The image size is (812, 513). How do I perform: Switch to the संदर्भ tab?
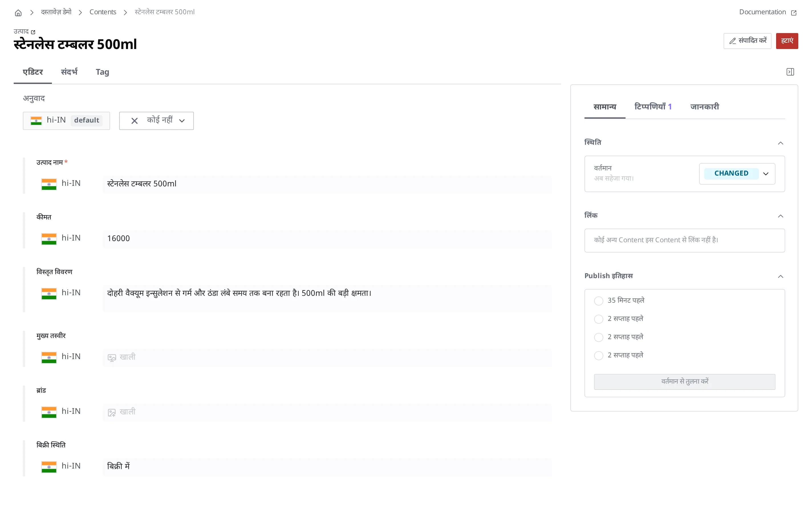coord(69,72)
